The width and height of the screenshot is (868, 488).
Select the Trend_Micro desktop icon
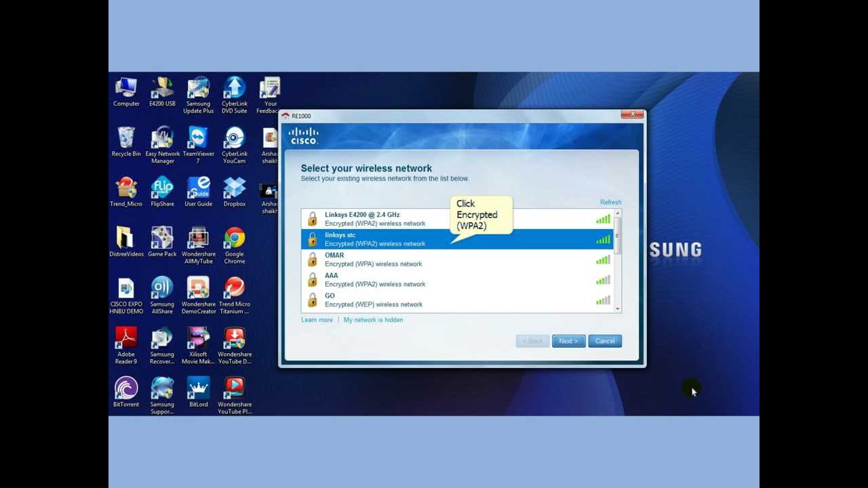pos(126,192)
